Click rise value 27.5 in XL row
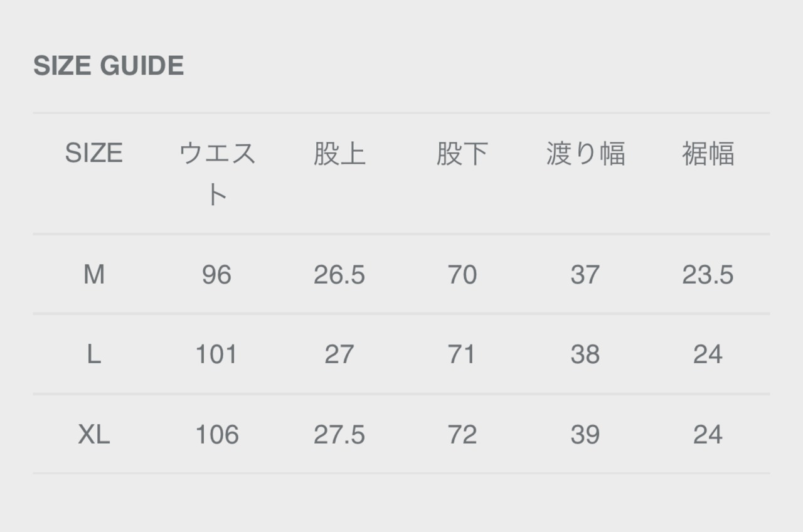 pyautogui.click(x=339, y=434)
